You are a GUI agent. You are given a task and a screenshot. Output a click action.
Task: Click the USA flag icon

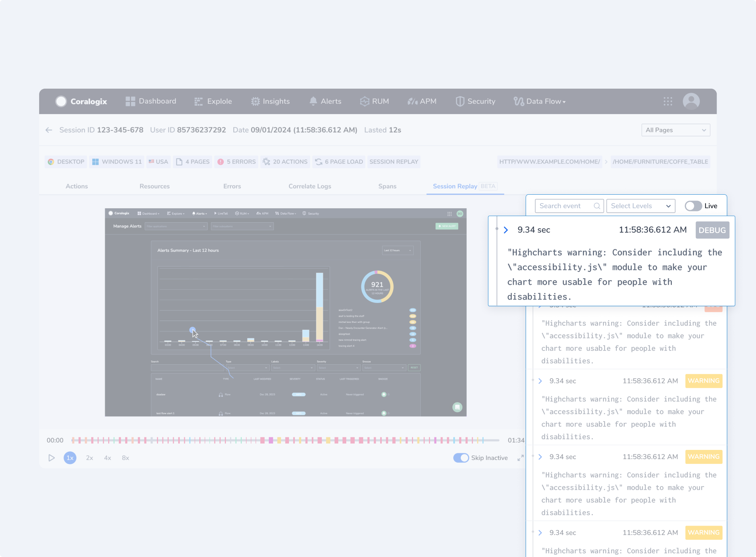coord(151,161)
